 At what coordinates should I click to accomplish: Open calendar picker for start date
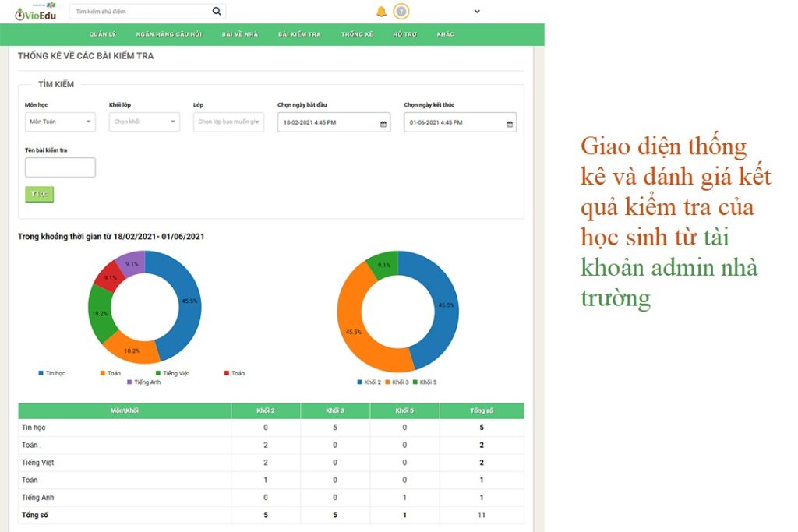pos(383,123)
